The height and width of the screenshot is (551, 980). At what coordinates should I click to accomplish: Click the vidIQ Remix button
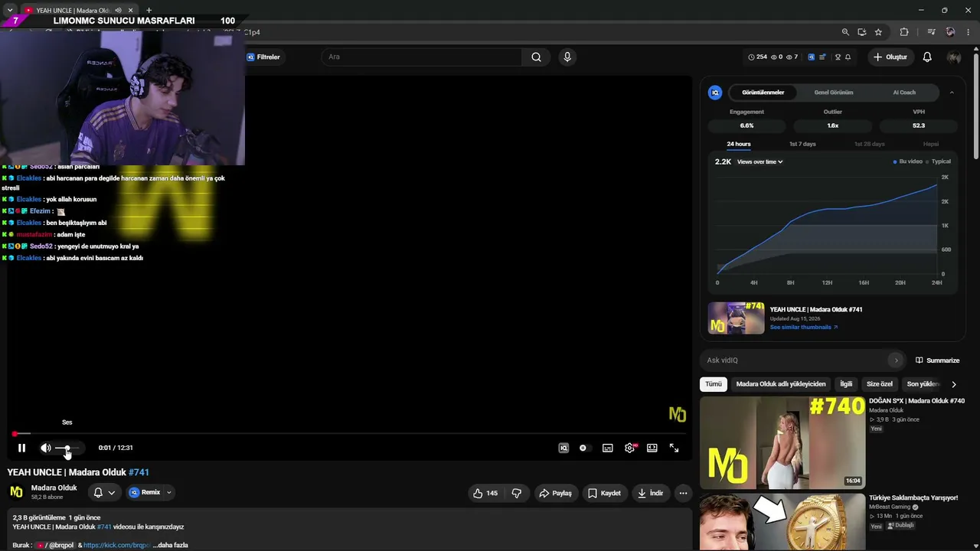pyautogui.click(x=145, y=493)
